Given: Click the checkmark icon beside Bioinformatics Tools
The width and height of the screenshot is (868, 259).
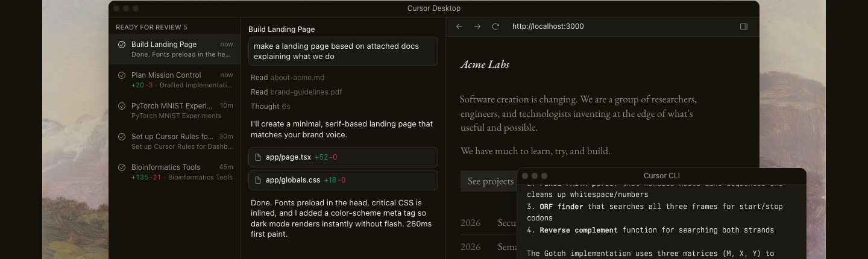Looking at the screenshot, I should [122, 167].
